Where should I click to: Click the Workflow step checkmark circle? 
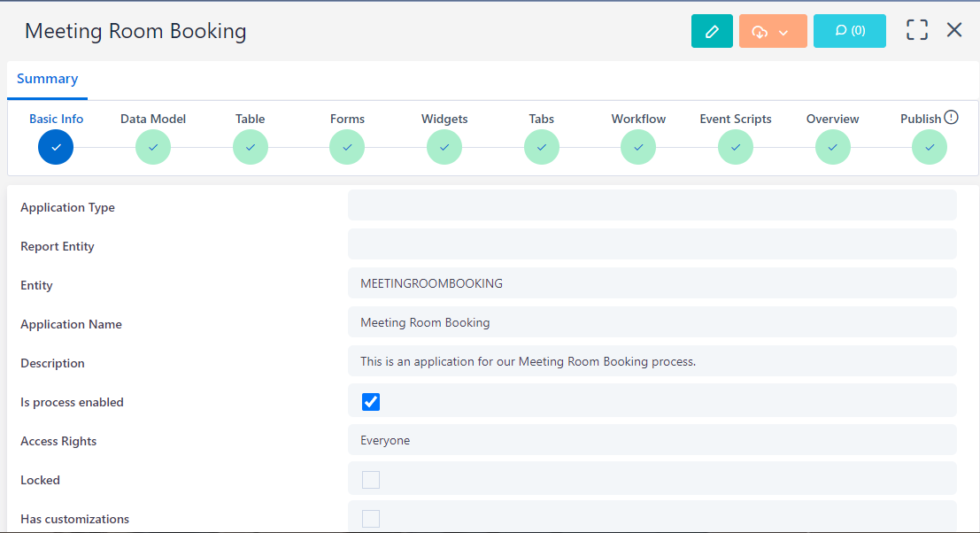638,147
